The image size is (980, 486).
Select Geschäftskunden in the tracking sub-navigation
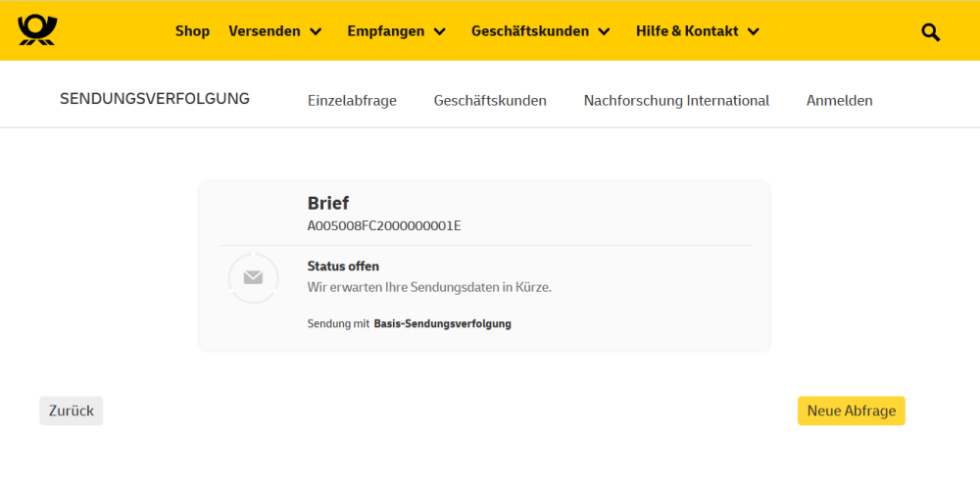[490, 100]
